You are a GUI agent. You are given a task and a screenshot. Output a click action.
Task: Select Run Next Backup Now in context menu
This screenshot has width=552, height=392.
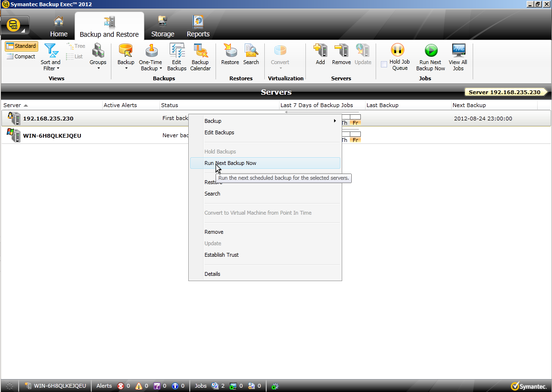tap(230, 163)
